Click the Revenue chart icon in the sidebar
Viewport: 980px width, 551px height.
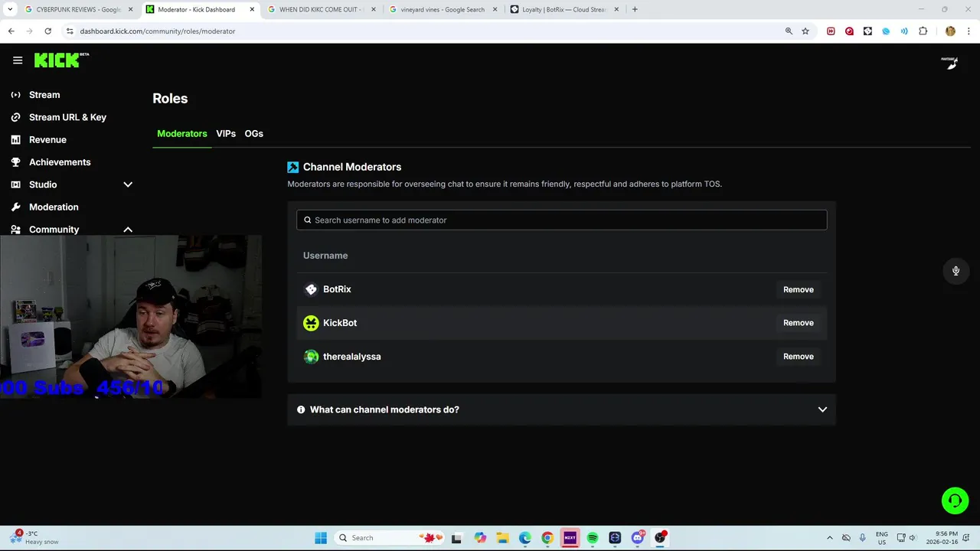(x=15, y=139)
